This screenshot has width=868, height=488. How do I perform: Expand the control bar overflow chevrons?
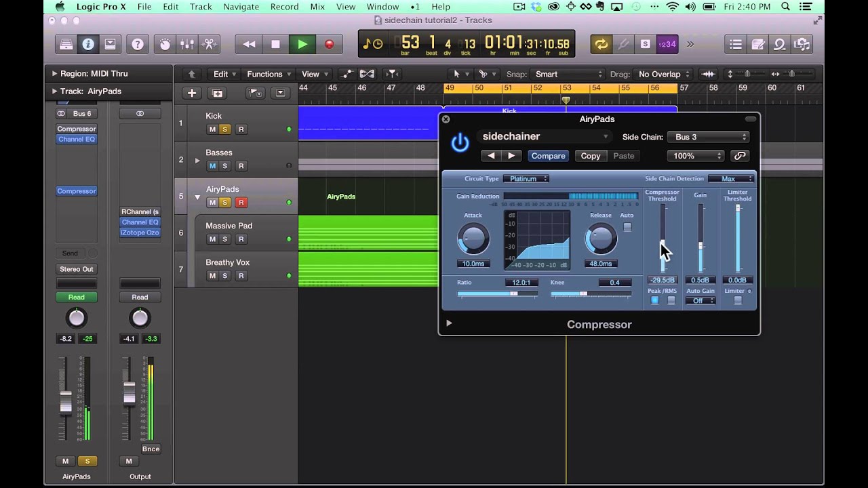(690, 45)
